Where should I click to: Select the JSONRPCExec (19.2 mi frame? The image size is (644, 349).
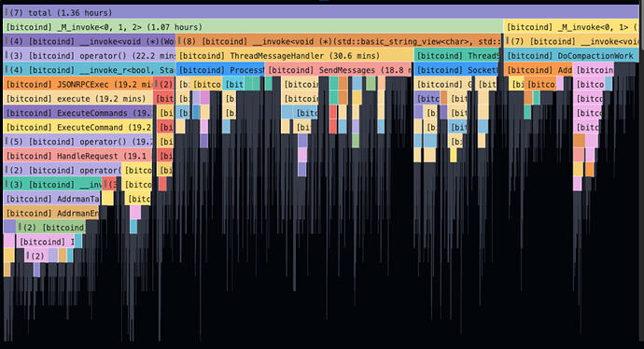pyautogui.click(x=78, y=84)
